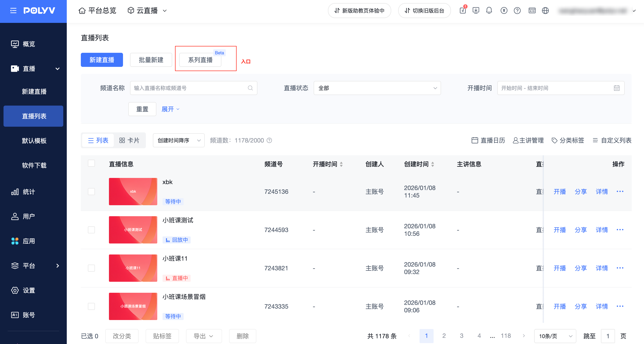Collapse sidebar with the hamburger menu icon
This screenshot has width=644, height=344.
tap(13, 11)
